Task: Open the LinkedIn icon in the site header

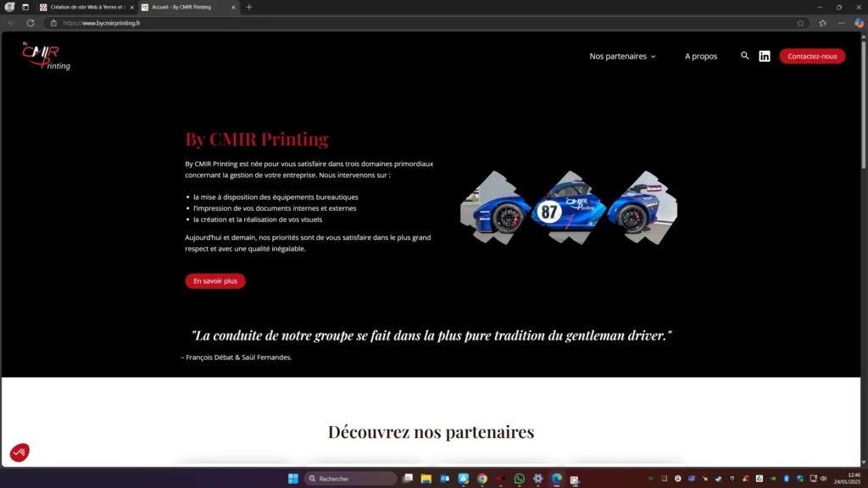Action: tap(764, 57)
